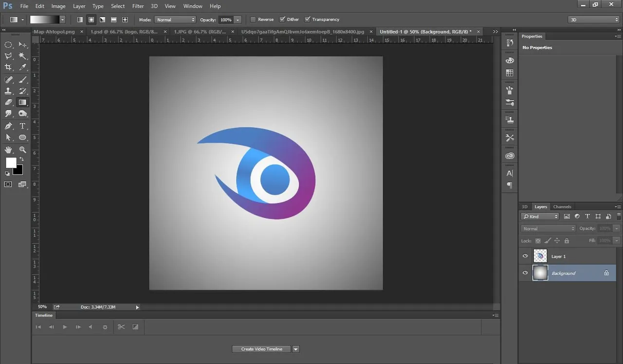The height and width of the screenshot is (364, 623).
Task: Open the Clone Source panel icon
Action: [x=510, y=120]
